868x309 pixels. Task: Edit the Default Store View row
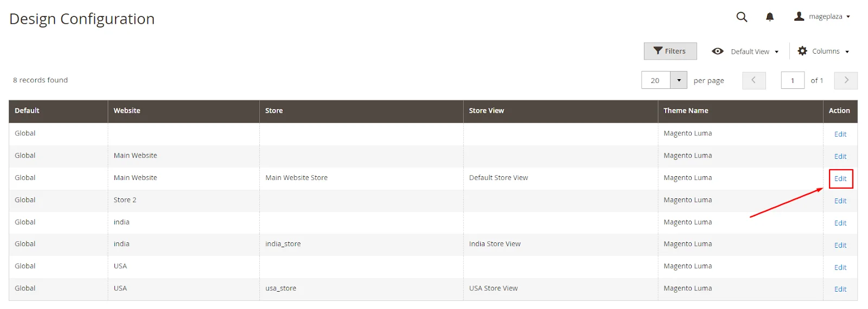(840, 178)
